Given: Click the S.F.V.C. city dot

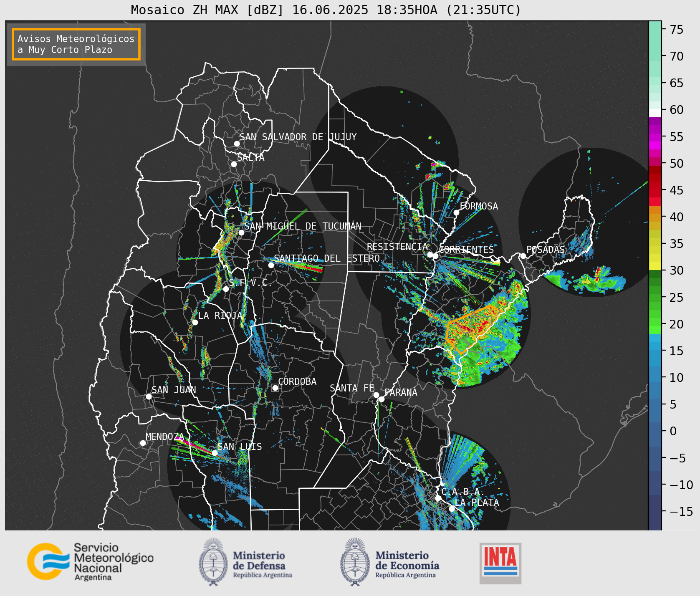Looking at the screenshot, I should (x=226, y=289).
